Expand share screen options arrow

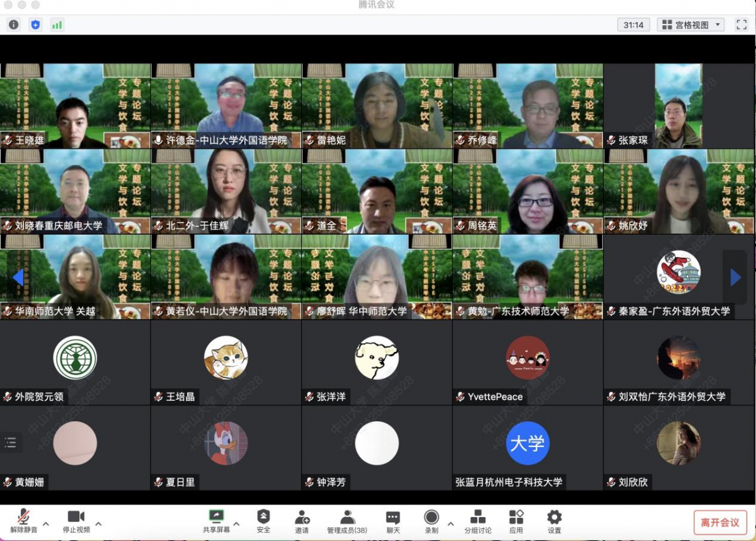click(x=236, y=523)
